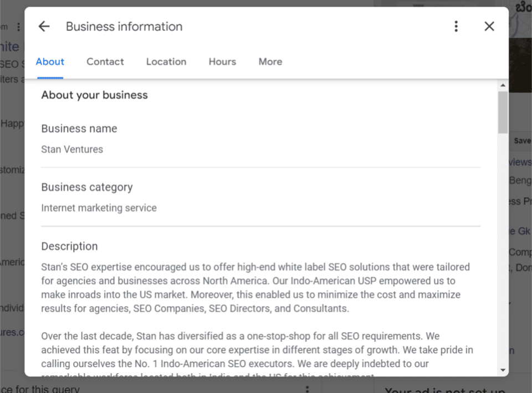Edit the Business name 'Stan Ventures'
Viewport: 532px width, 393px height.
coord(72,149)
